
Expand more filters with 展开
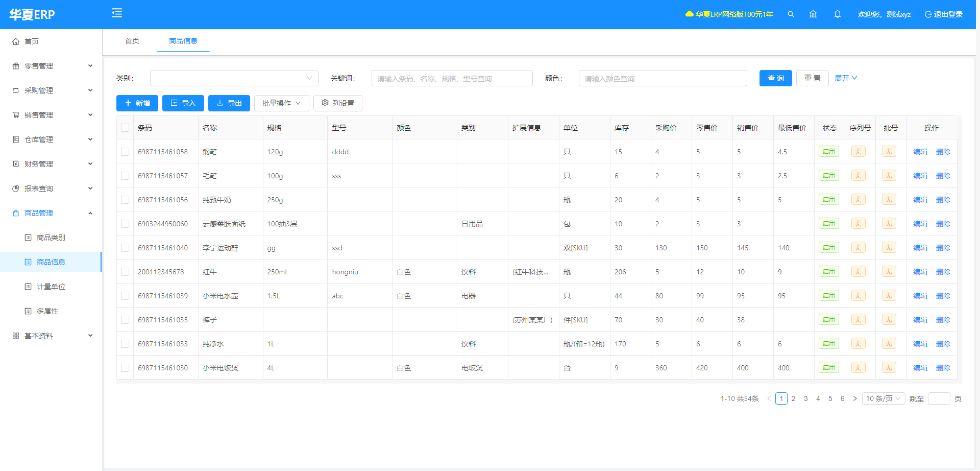[846, 78]
